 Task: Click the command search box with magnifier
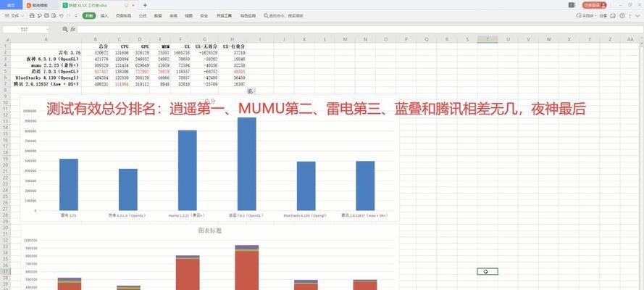[283, 16]
